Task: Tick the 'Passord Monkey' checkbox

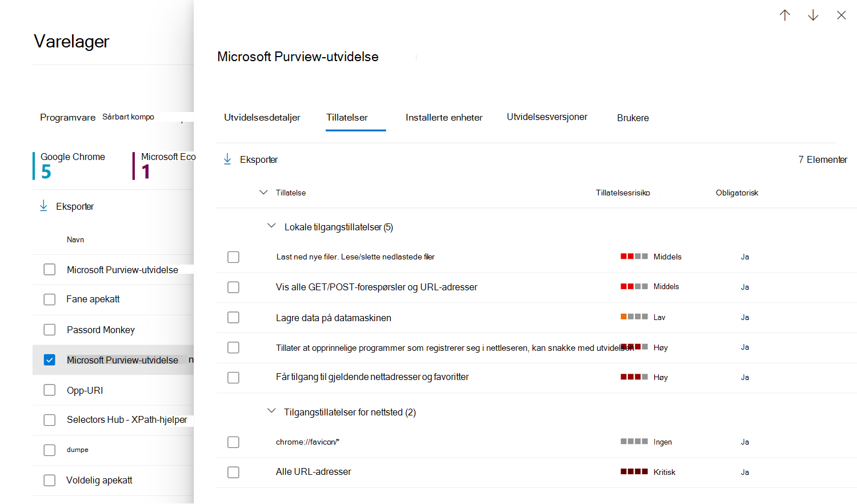Action: tap(50, 330)
